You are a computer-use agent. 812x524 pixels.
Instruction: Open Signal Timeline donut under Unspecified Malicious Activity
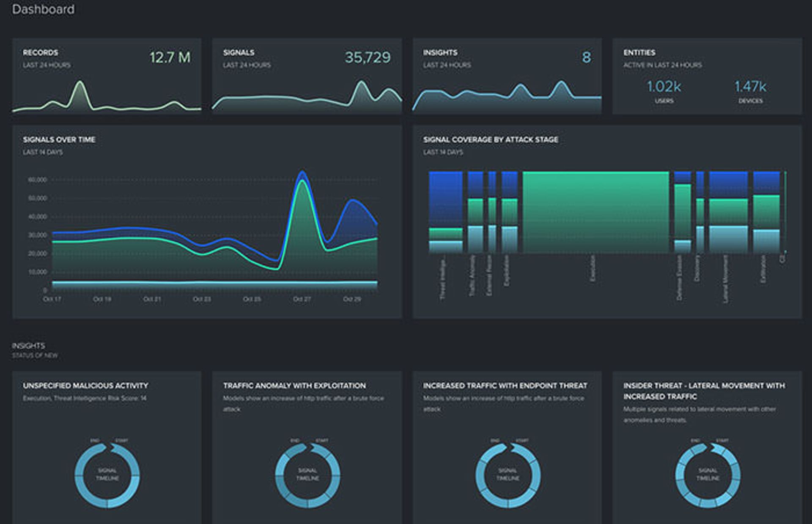[107, 475]
